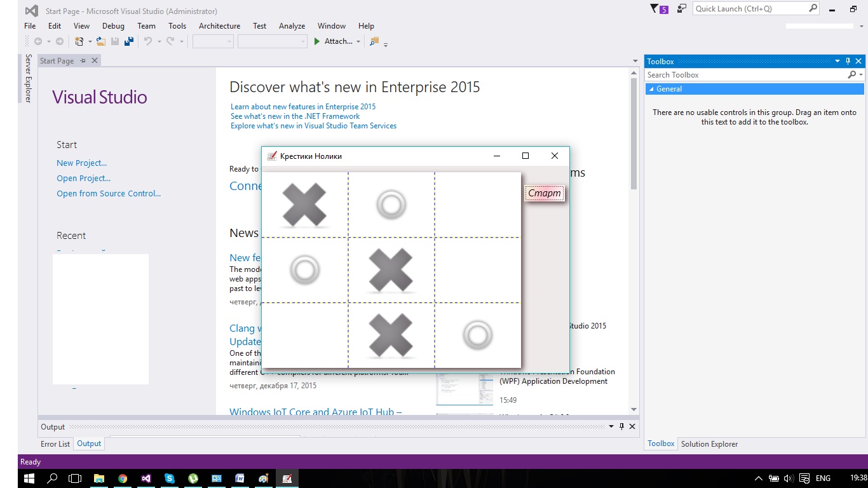Click the top-left X cell in the tic-tac-toe board

304,205
